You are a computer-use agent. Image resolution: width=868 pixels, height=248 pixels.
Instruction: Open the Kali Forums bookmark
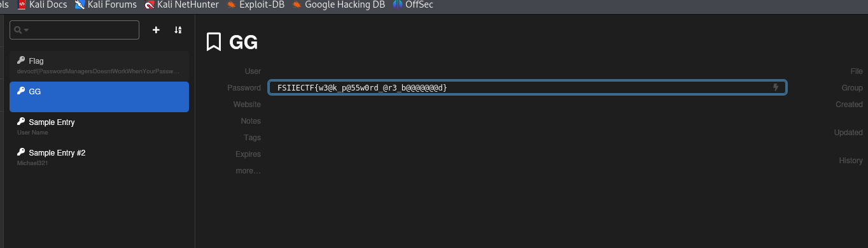tap(106, 4)
